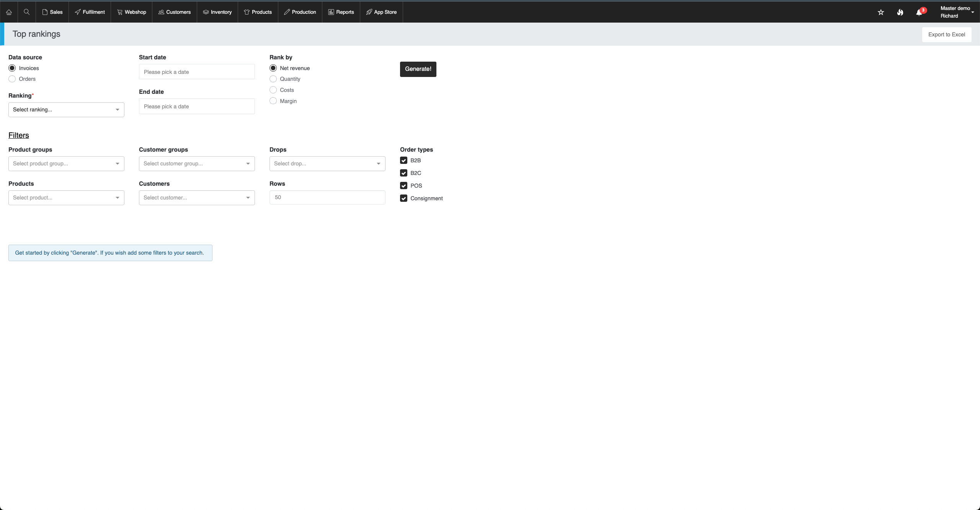
Task: Uncheck the POS order type
Action: (x=403, y=186)
